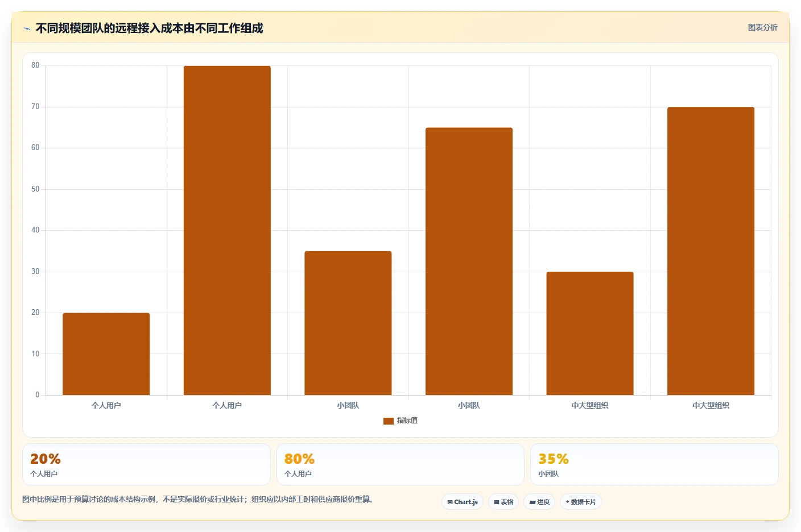Image resolution: width=801 pixels, height=532 pixels.
Task: Click the y-axis tick label 10
Action: [35, 354]
